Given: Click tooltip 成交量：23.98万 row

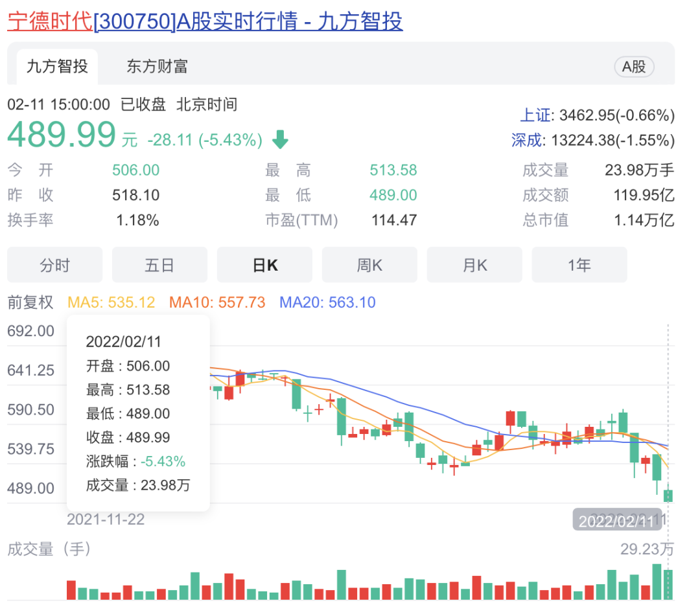Looking at the screenshot, I should pyautogui.click(x=138, y=485).
